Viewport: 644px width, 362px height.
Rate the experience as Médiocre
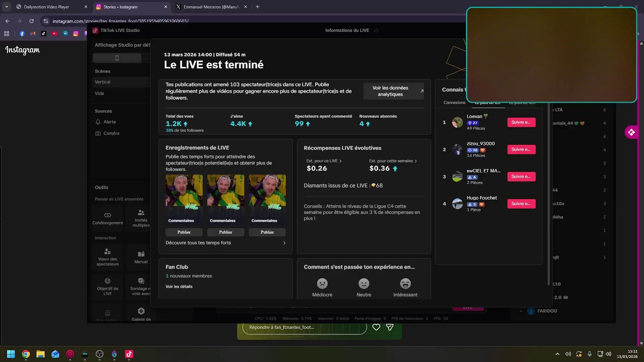point(322,288)
